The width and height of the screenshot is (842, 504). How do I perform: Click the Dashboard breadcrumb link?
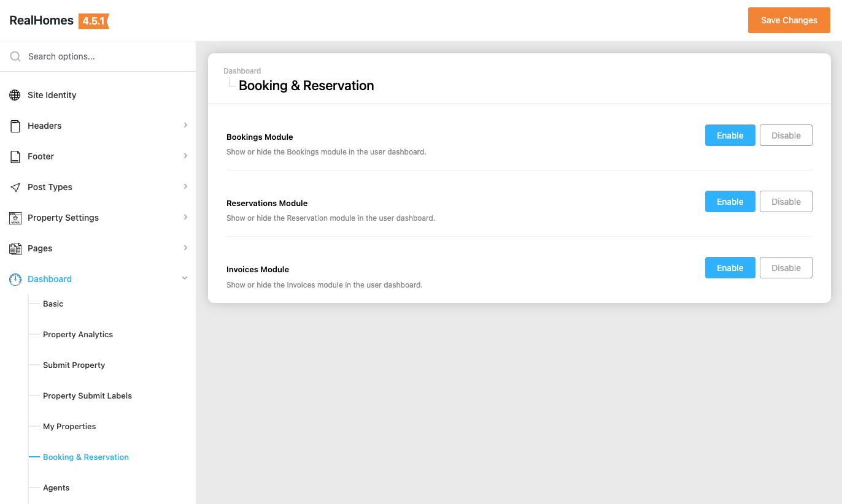click(x=242, y=71)
